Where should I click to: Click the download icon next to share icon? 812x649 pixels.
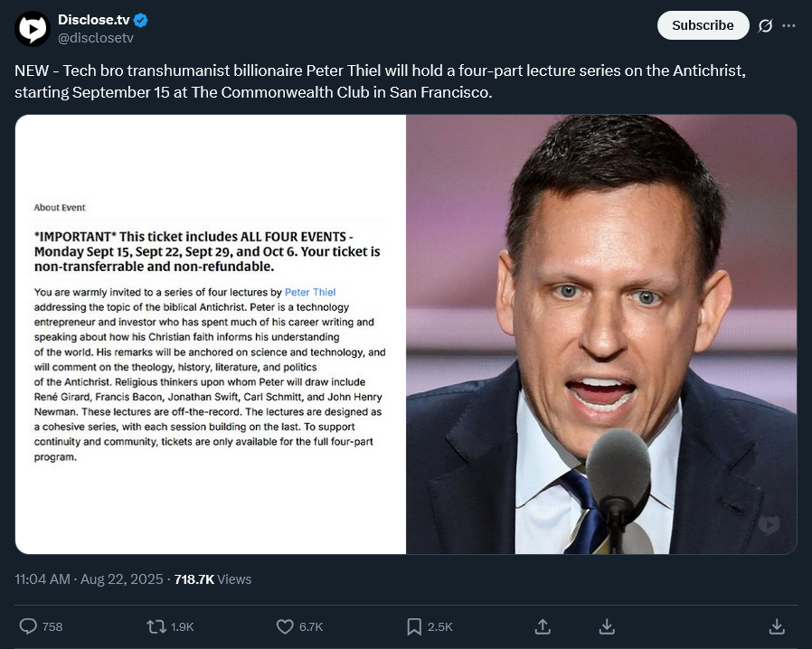[x=608, y=626]
